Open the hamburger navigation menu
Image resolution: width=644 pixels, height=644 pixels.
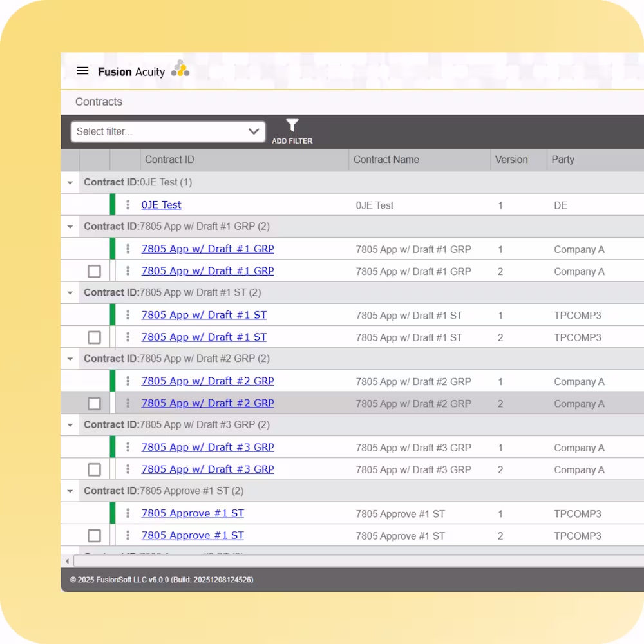(82, 71)
